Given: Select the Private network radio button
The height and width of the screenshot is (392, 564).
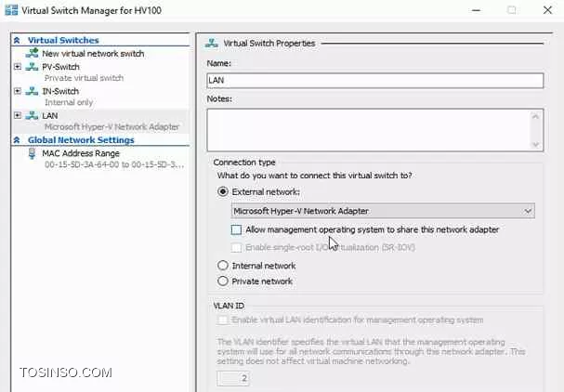Looking at the screenshot, I should point(223,281).
